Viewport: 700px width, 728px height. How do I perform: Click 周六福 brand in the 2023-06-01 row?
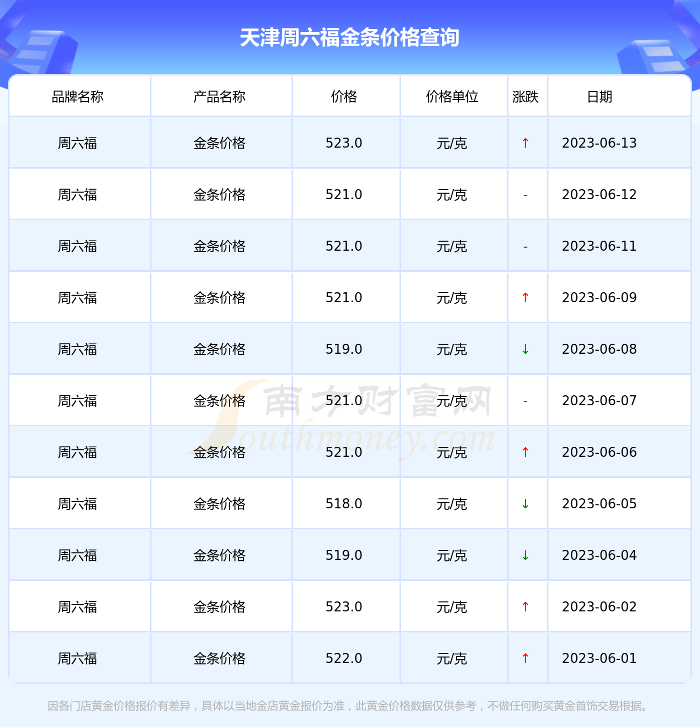[x=77, y=659]
